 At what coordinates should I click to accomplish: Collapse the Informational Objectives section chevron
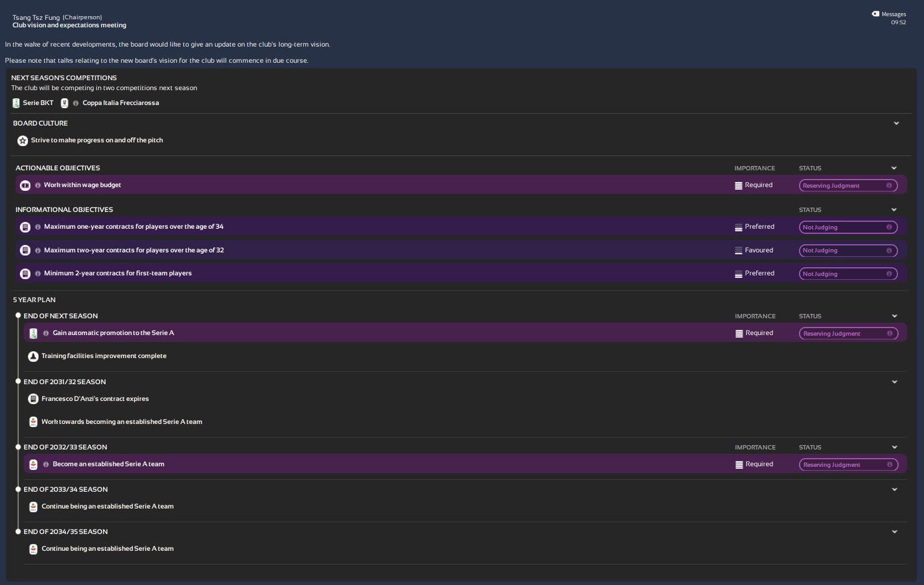(x=894, y=210)
